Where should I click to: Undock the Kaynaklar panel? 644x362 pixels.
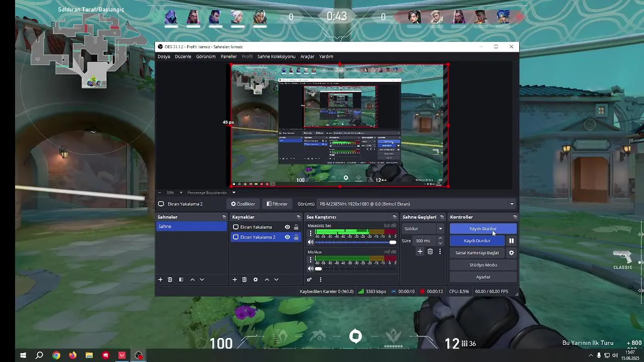point(298,217)
